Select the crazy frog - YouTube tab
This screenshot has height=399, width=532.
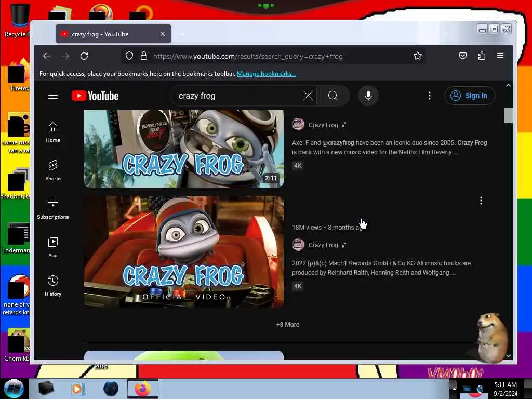click(x=113, y=34)
